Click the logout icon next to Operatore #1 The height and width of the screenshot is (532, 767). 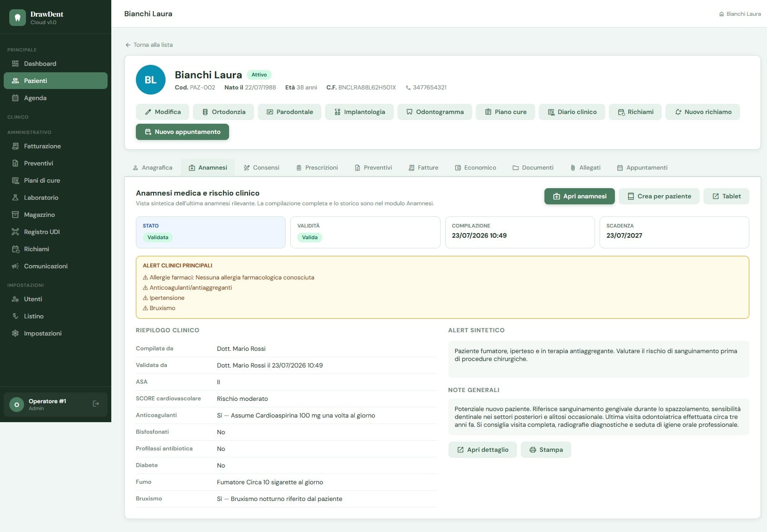point(96,404)
